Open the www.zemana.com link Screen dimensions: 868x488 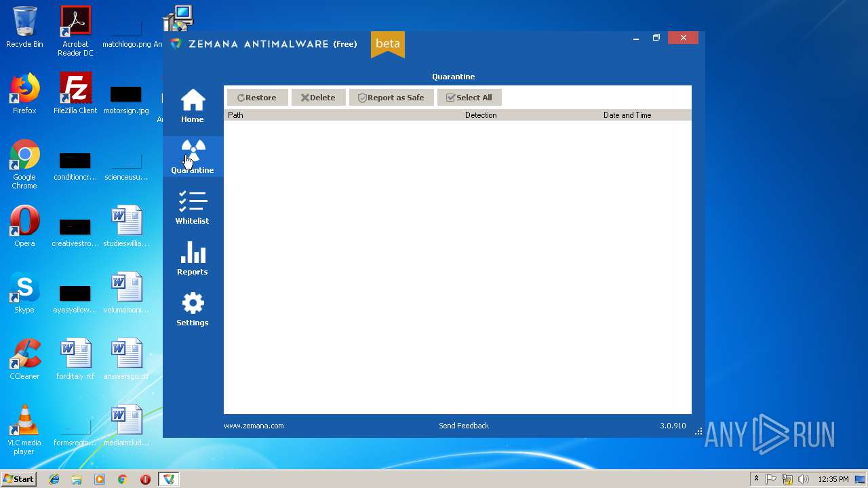point(254,426)
